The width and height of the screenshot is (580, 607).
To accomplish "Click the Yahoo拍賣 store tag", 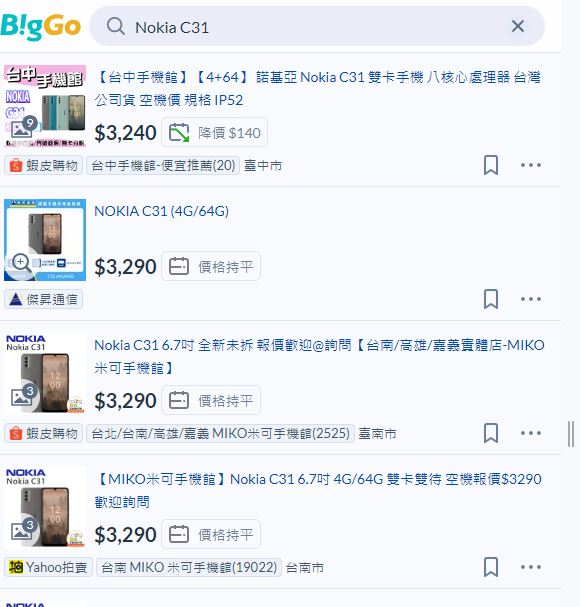I will point(48,568).
